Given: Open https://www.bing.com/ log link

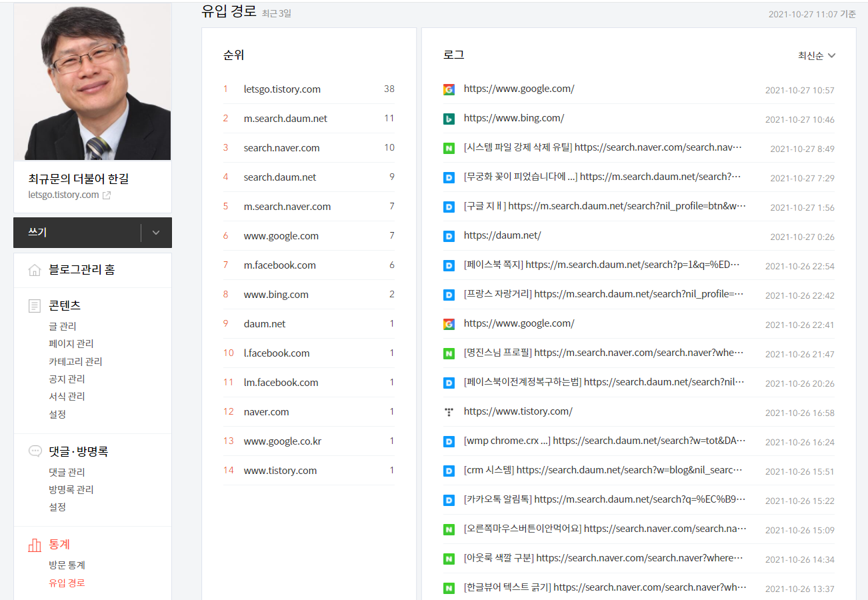Looking at the screenshot, I should (514, 118).
